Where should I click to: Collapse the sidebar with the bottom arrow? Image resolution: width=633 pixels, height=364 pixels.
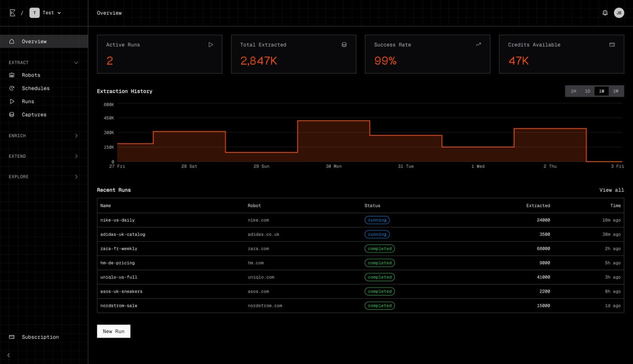pyautogui.click(x=9, y=355)
